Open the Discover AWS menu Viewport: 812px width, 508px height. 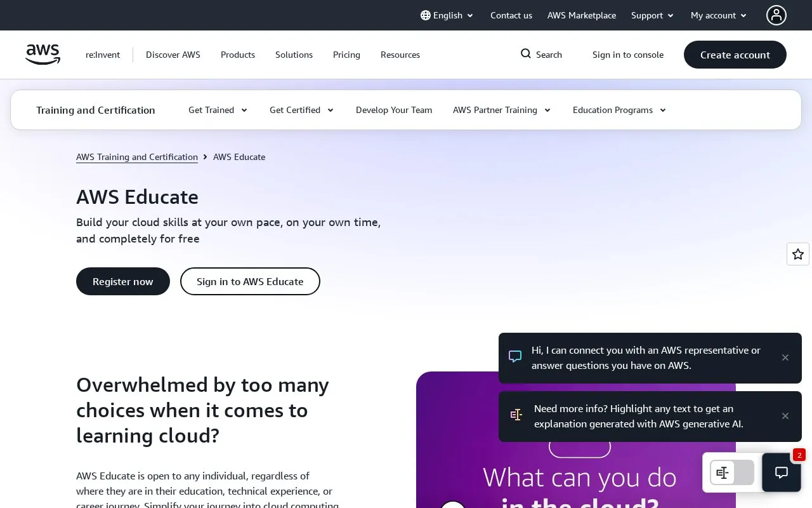click(x=173, y=55)
